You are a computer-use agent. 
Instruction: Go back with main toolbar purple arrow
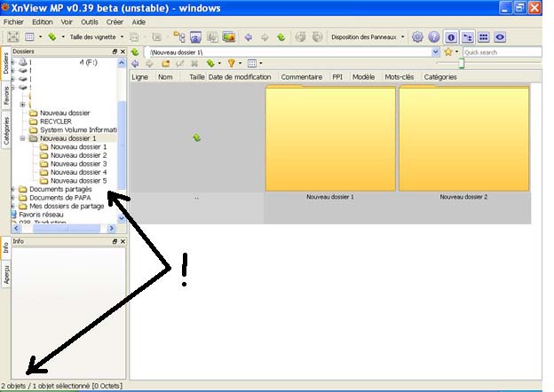point(249,37)
